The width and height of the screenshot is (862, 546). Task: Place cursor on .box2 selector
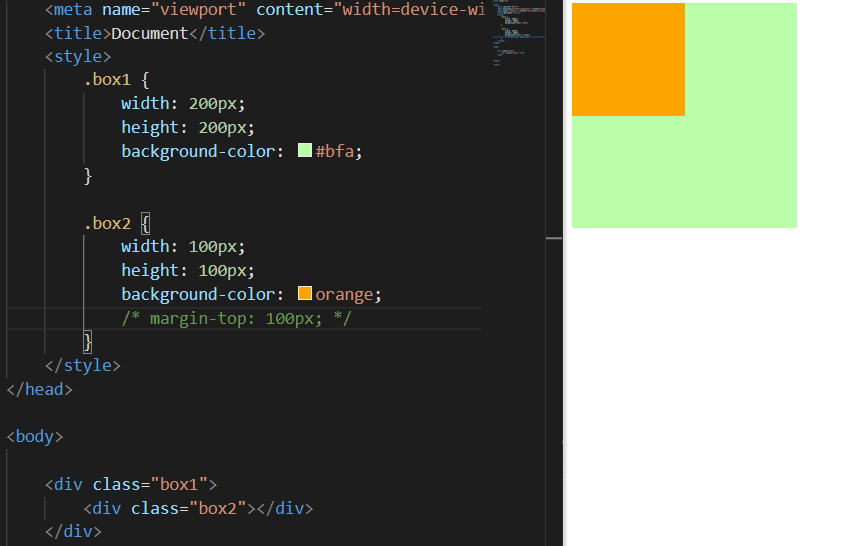[108, 223]
